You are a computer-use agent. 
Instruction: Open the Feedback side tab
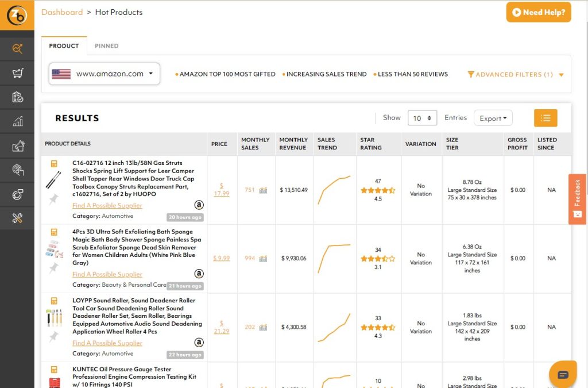tap(578, 199)
